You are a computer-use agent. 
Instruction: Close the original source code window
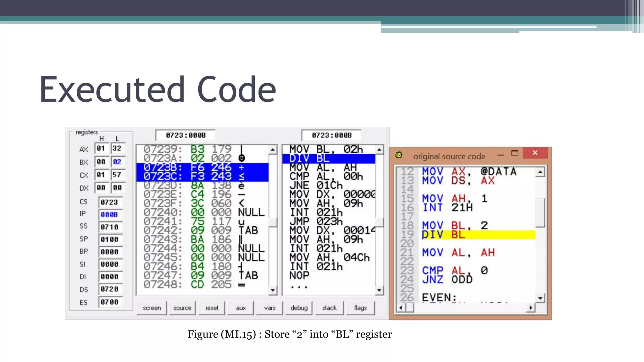point(535,153)
